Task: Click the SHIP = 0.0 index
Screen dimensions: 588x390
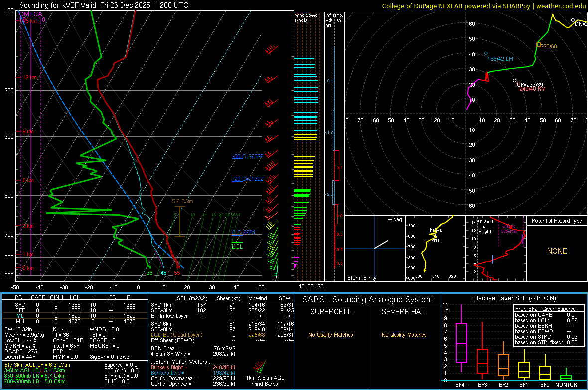Action: click(117, 381)
